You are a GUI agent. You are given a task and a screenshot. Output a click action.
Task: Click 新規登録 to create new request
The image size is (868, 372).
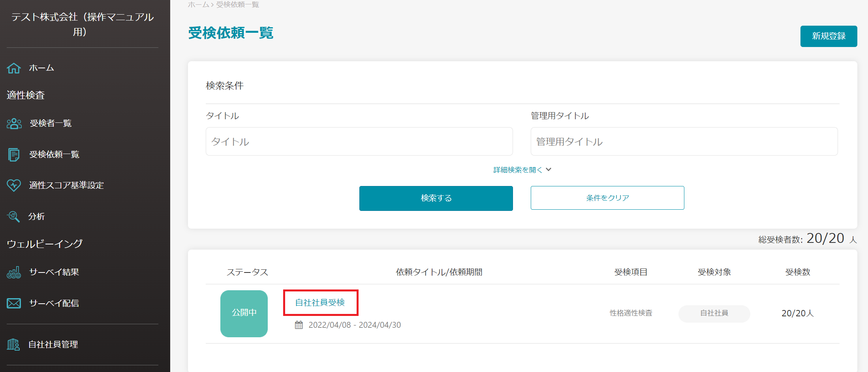pos(828,36)
